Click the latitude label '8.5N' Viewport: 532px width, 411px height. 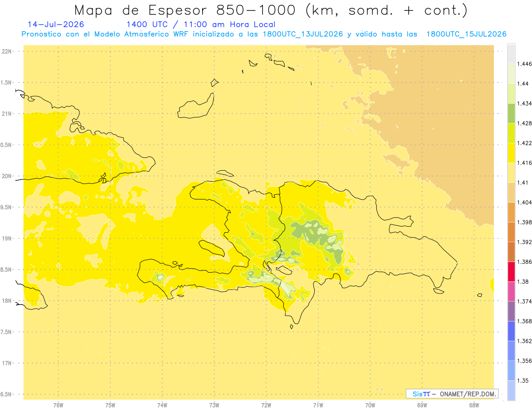[x=7, y=270]
